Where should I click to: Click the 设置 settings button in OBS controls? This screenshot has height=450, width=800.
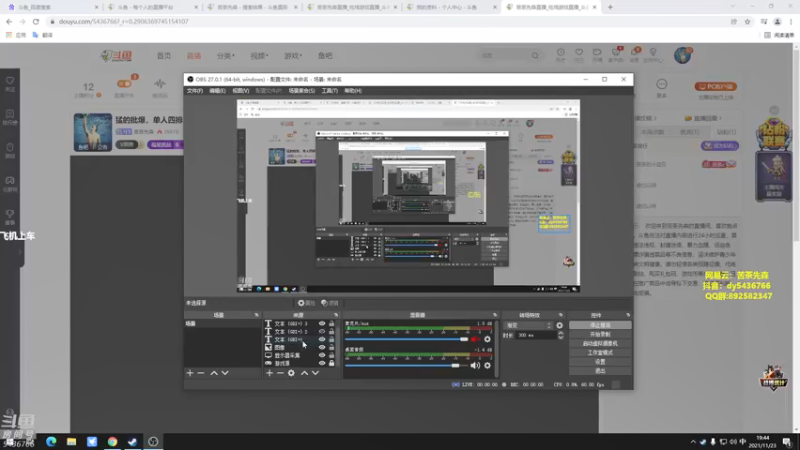(600, 362)
